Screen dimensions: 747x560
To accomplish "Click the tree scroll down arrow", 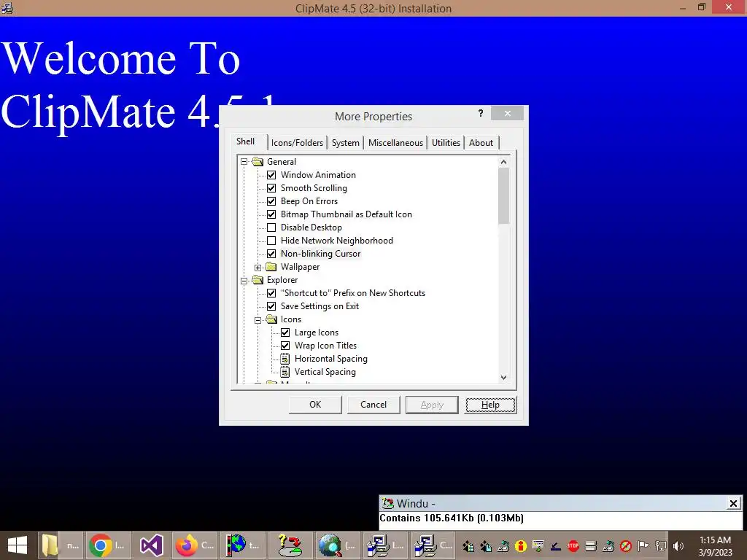I will (x=503, y=377).
